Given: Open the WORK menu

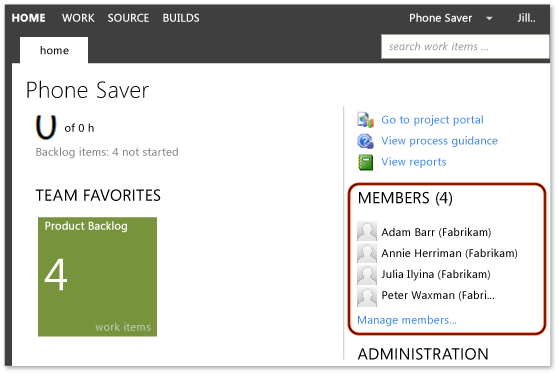Looking at the screenshot, I should [x=78, y=18].
